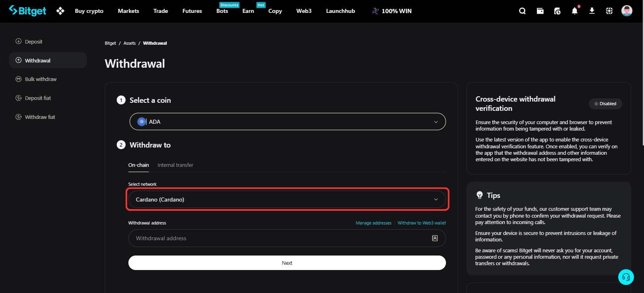Click the Hot badge above Earn
The width and height of the screenshot is (644, 293).
click(x=261, y=5)
